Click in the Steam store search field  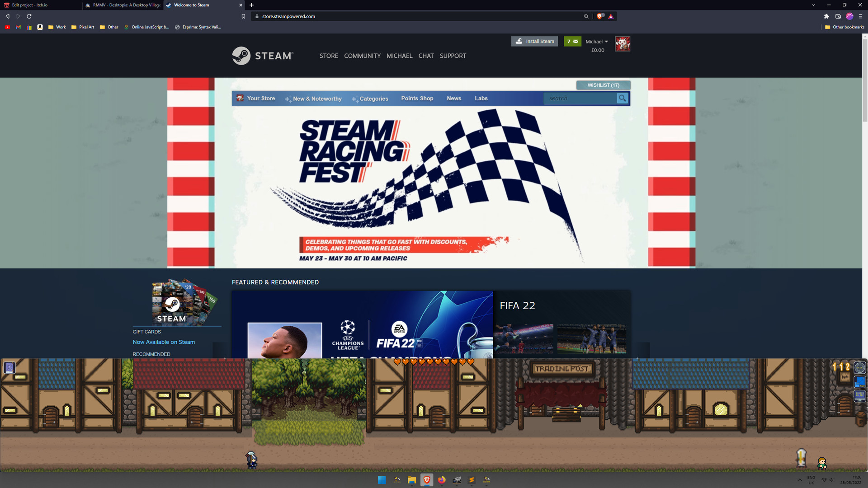coord(580,98)
